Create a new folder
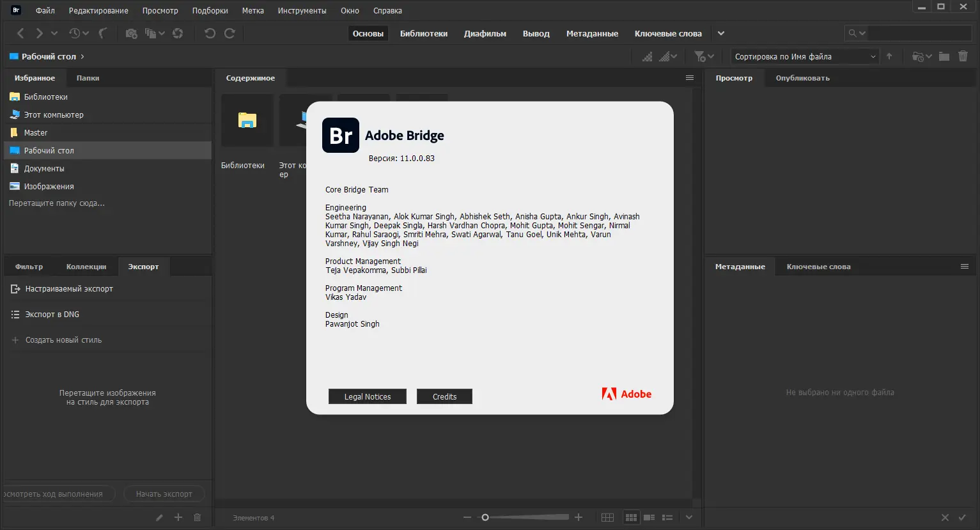The width and height of the screenshot is (980, 530). click(x=944, y=56)
